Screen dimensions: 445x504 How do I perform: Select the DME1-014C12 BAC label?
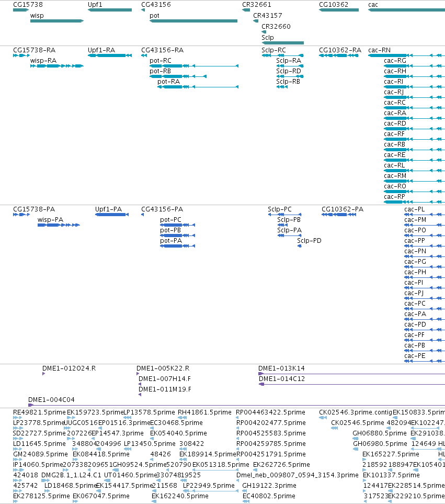[282, 378]
